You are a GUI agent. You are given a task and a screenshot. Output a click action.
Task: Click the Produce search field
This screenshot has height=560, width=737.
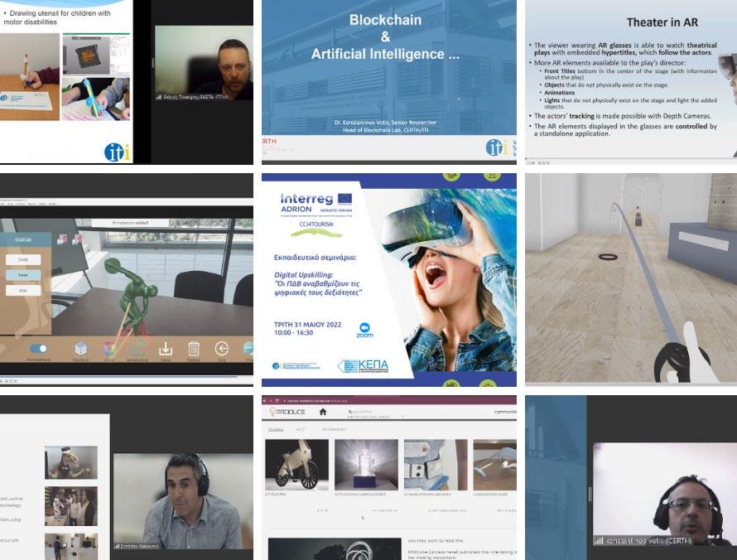(x=376, y=412)
